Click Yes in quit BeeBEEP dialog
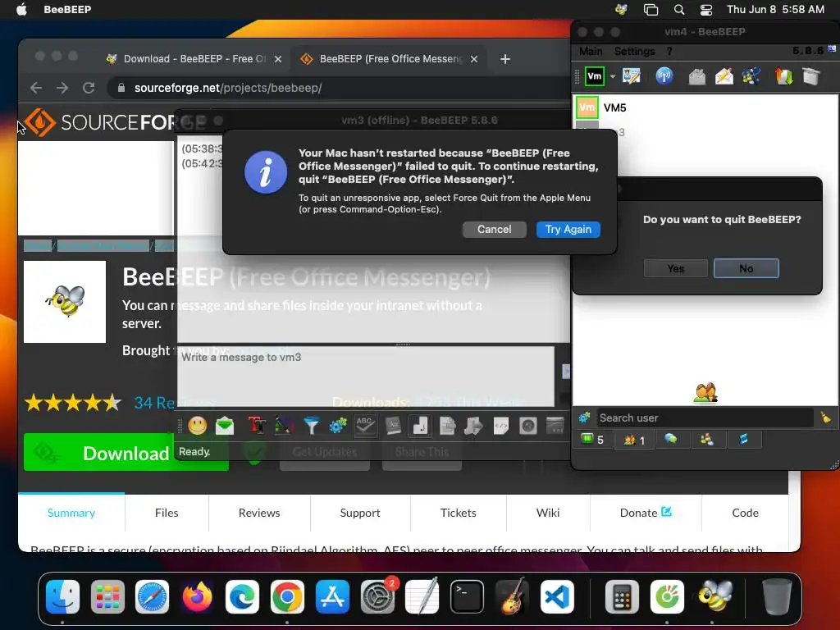 676,268
